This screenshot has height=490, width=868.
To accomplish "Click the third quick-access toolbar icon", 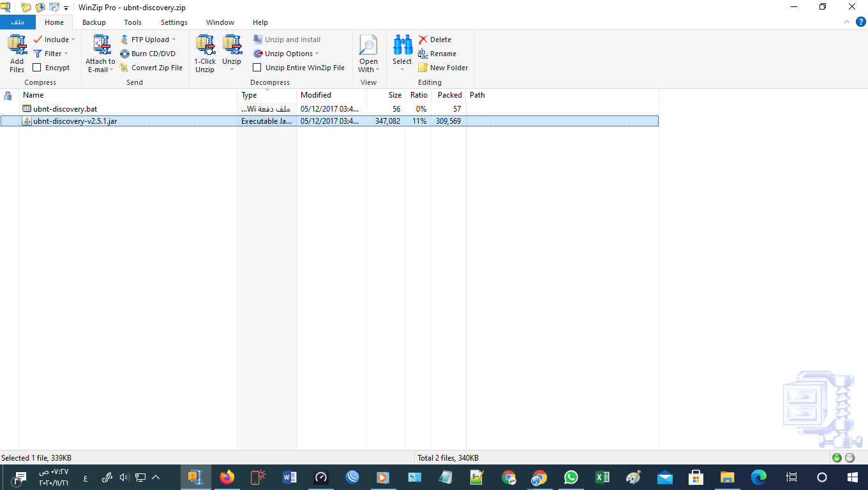I will pyautogui.click(x=54, y=8).
